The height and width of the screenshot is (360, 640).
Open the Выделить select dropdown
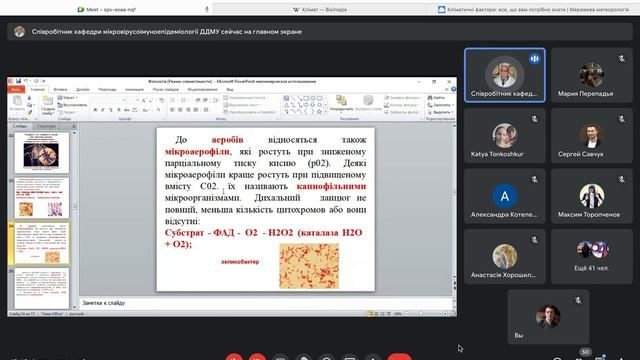click(440, 112)
